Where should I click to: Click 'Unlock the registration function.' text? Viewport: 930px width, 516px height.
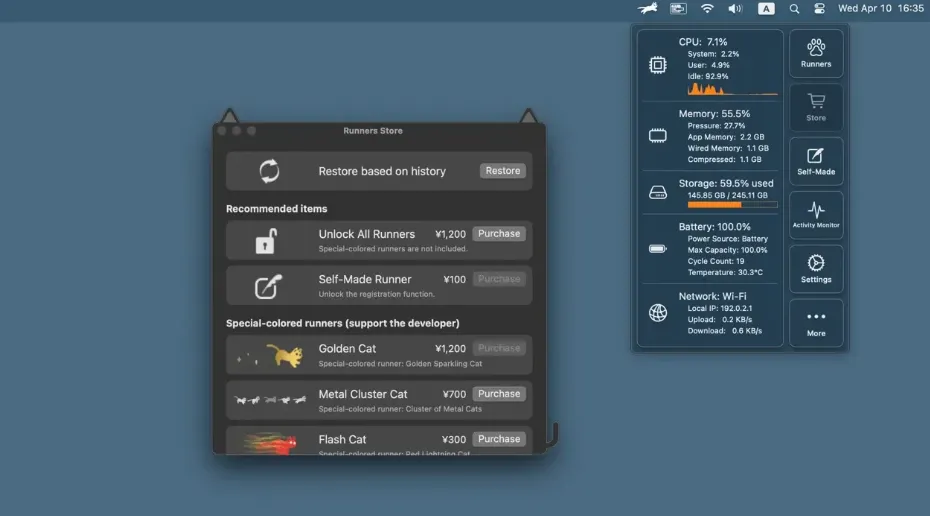tap(376, 294)
